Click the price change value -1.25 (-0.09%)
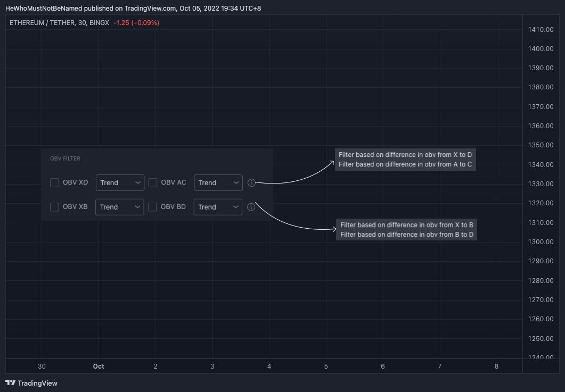The height and width of the screenshot is (392, 565). [x=136, y=23]
